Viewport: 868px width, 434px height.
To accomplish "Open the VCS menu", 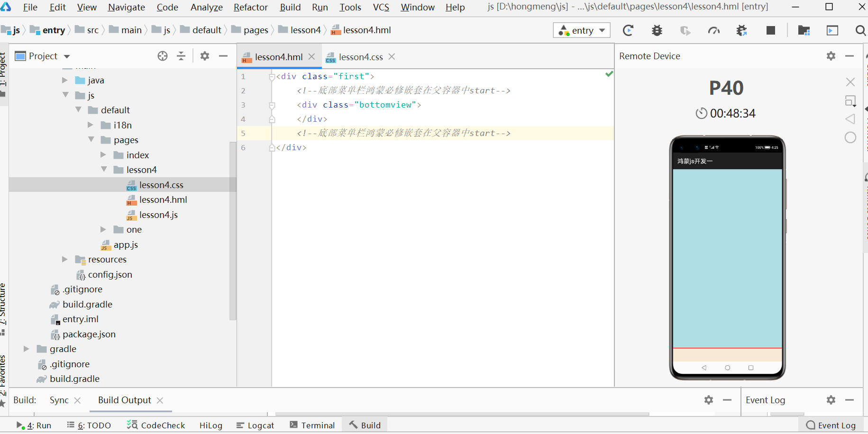I will click(x=381, y=7).
